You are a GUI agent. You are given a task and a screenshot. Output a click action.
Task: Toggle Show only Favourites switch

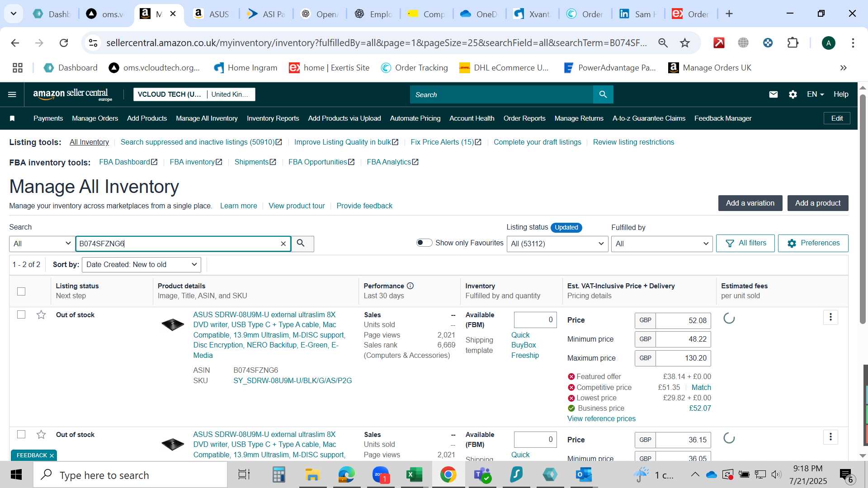click(x=424, y=243)
